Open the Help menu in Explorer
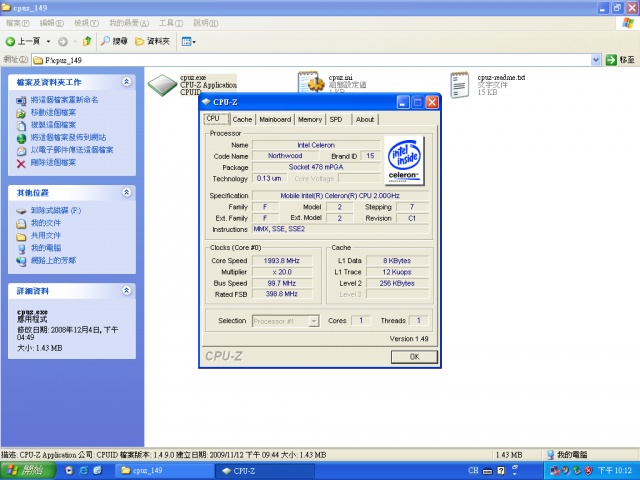Image resolution: width=640 pixels, height=480 pixels. [x=205, y=23]
